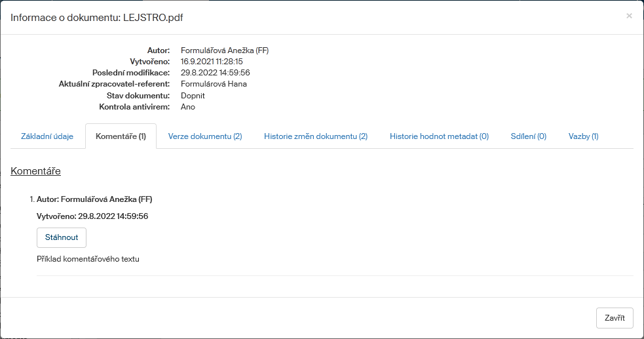
Task: Click the text Příklad komentářového textu
Action: tap(88, 259)
